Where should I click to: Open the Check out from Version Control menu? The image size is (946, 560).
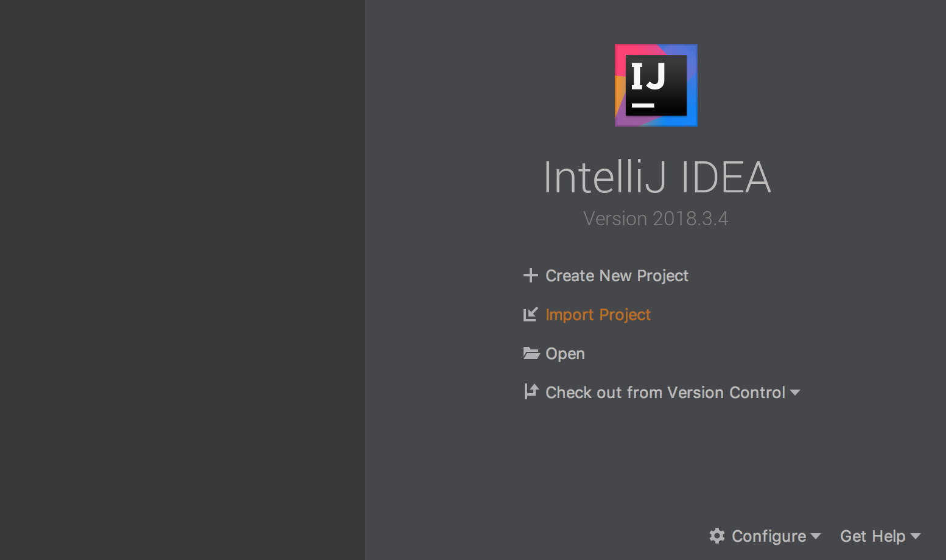tap(665, 393)
